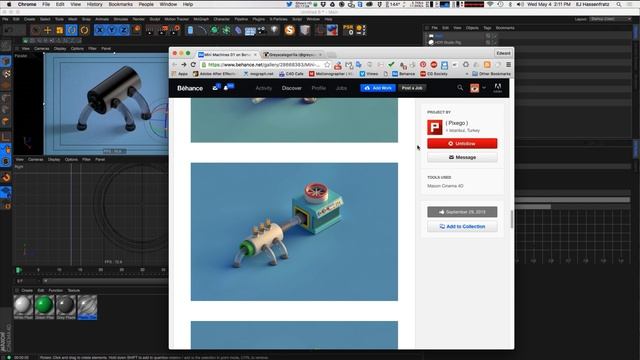
Task: Open the C4D Cafe bookmark
Action: pos(291,74)
